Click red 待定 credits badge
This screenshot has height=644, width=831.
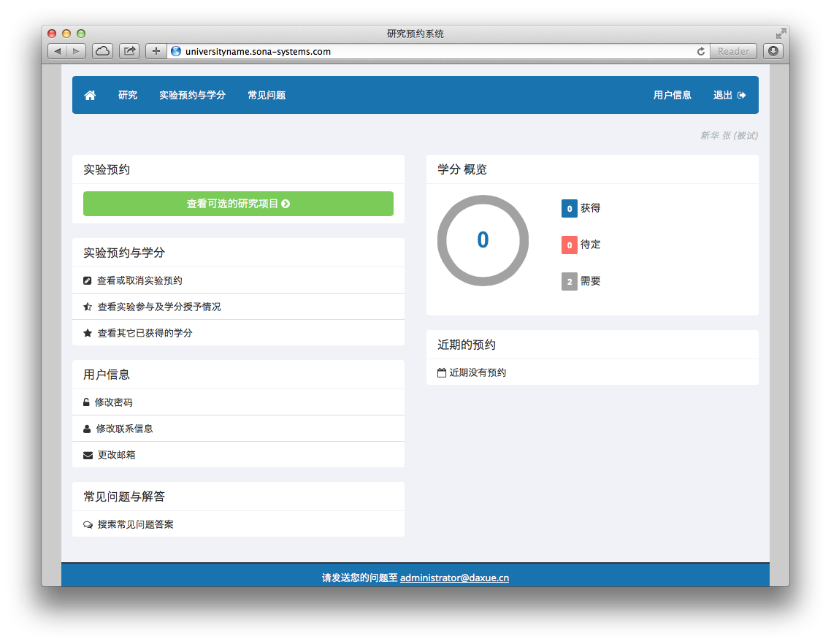pos(569,245)
